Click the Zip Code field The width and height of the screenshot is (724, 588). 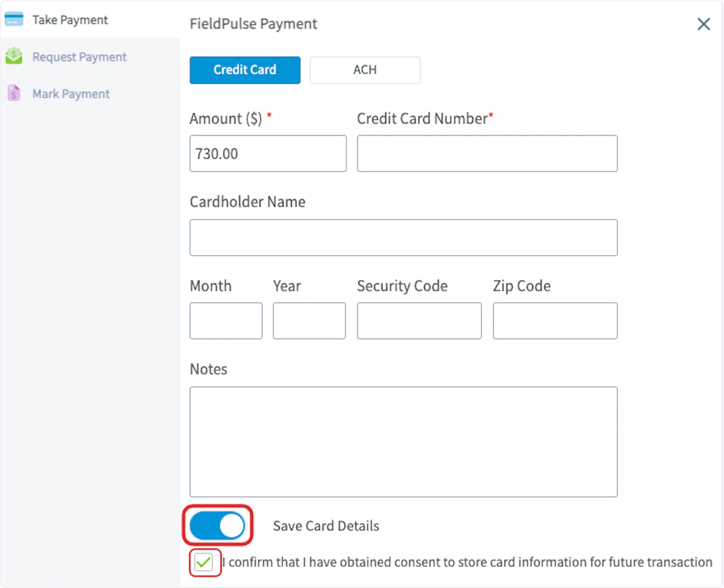(555, 321)
